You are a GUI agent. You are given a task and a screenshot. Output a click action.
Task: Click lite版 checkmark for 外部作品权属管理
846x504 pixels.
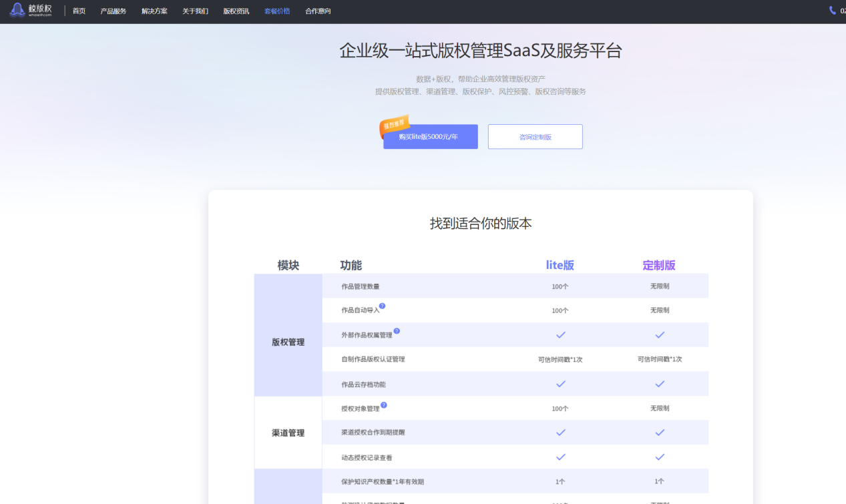click(560, 334)
